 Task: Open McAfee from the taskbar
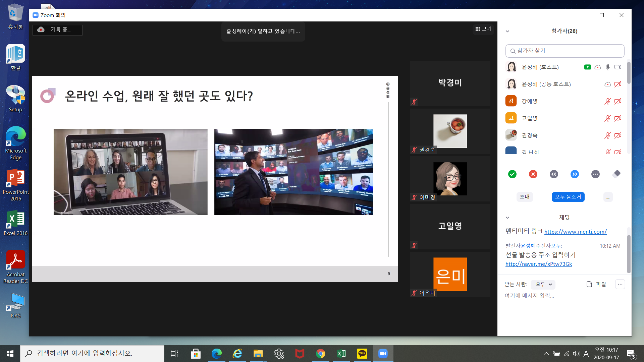pos(300,354)
